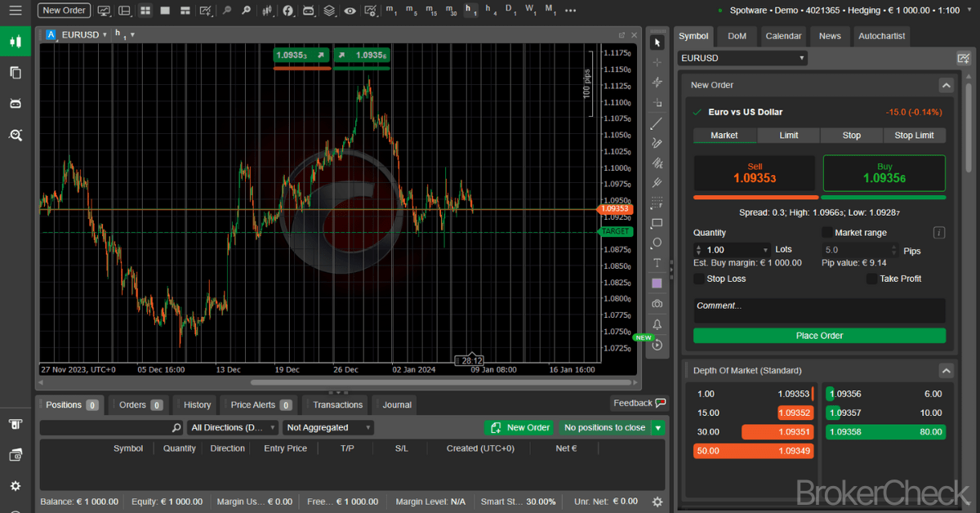Switch timeframe to m1
Viewport: 980px width, 513px height.
pyautogui.click(x=392, y=11)
